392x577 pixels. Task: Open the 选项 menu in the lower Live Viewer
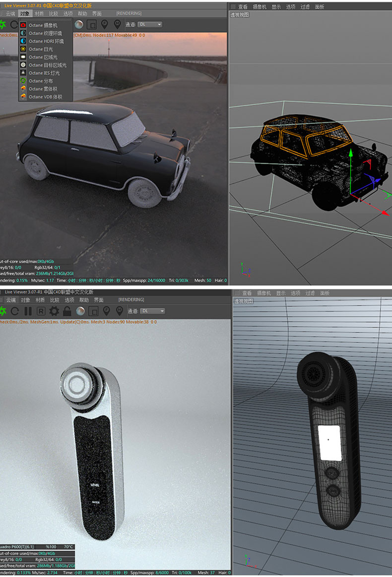click(69, 300)
